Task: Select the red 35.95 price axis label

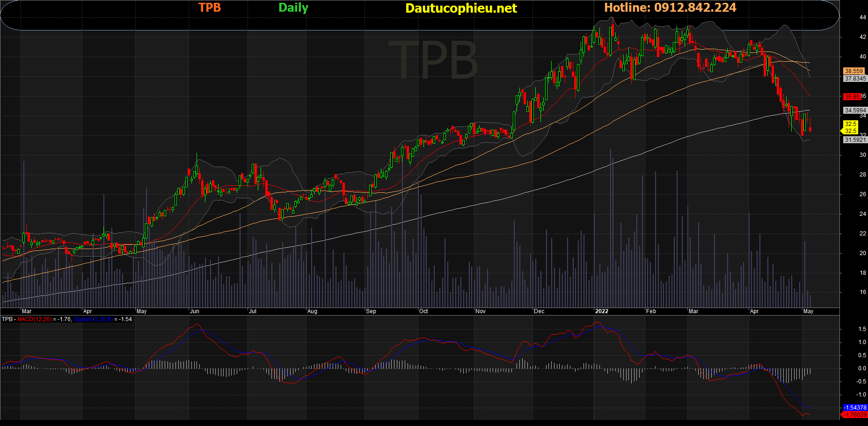Action: tap(852, 97)
